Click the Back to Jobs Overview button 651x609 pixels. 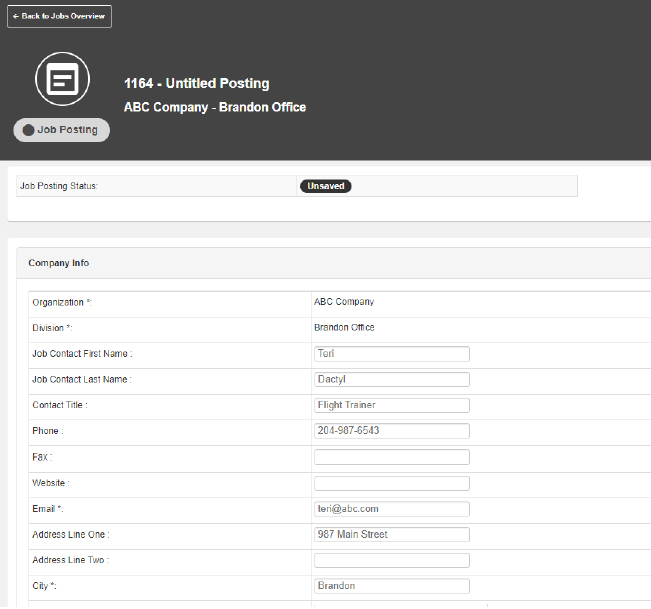pyautogui.click(x=59, y=17)
